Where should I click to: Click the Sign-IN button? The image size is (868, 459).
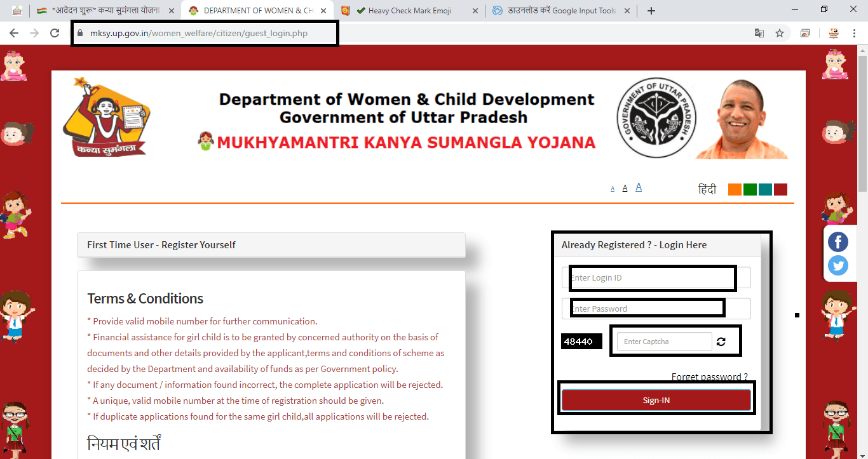click(x=656, y=401)
